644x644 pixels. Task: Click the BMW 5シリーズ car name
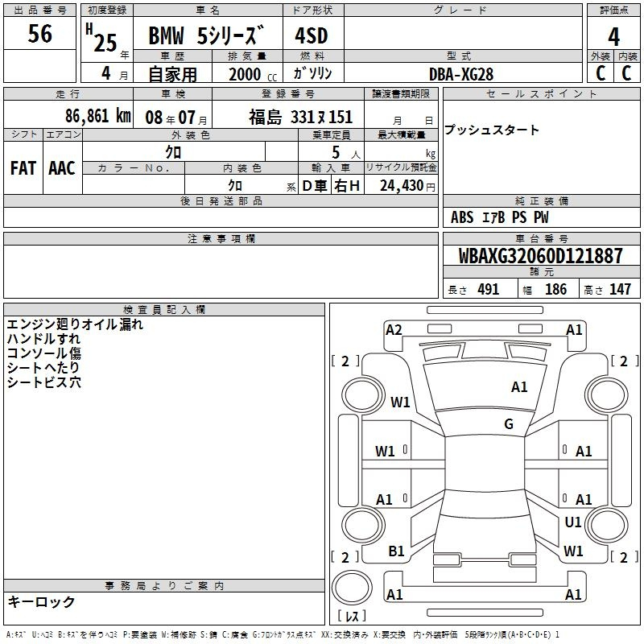pyautogui.click(x=206, y=37)
